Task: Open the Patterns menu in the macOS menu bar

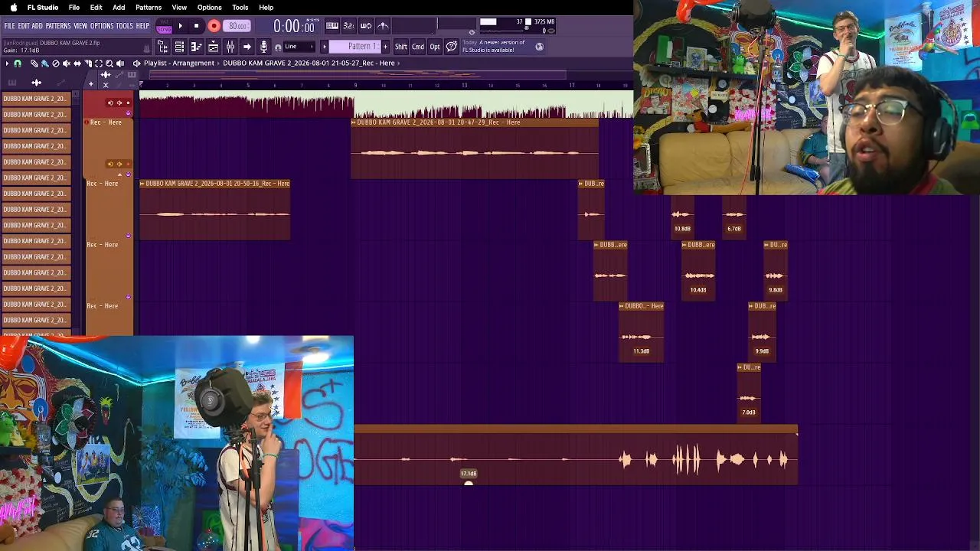Action: point(149,8)
